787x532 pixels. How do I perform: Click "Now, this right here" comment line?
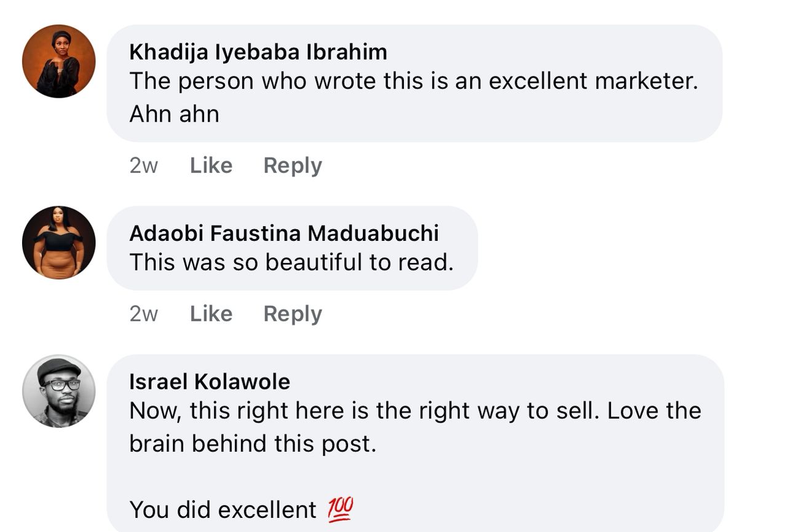point(415,411)
